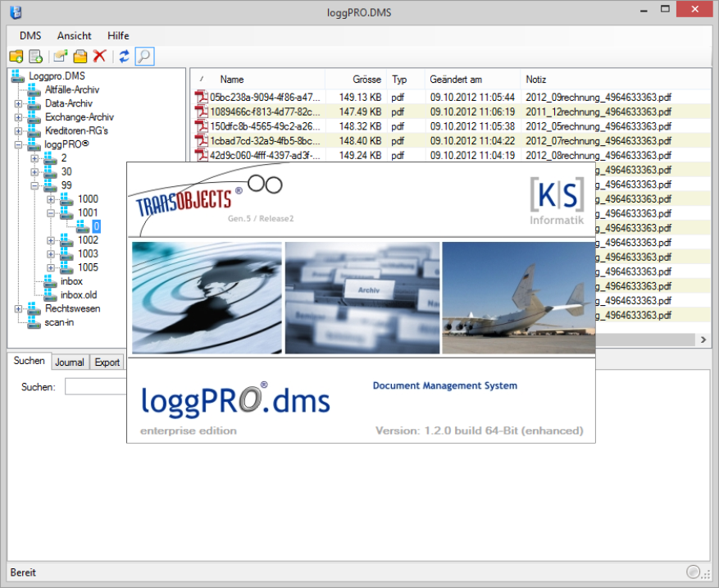
Task: Sort by the Geändert am column header
Action: pos(472,80)
